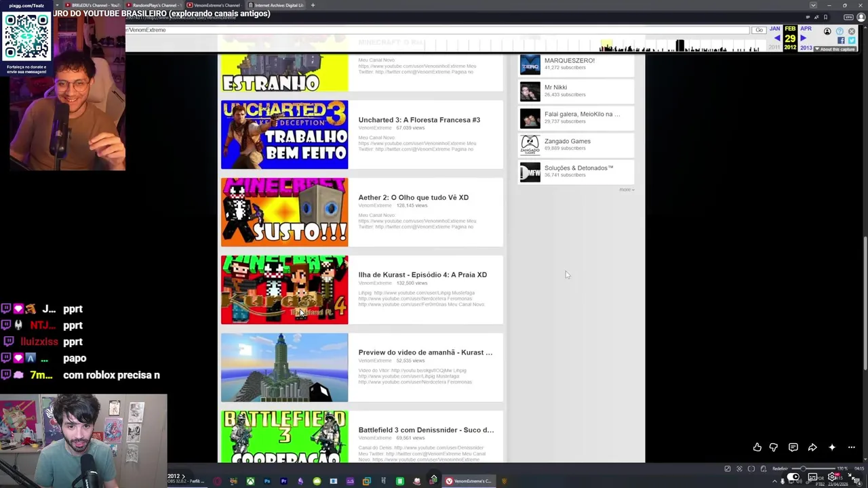868x488 pixels.
Task: Open the Ilha de Kurast episode 4 thumbnail
Action: pyautogui.click(x=284, y=290)
